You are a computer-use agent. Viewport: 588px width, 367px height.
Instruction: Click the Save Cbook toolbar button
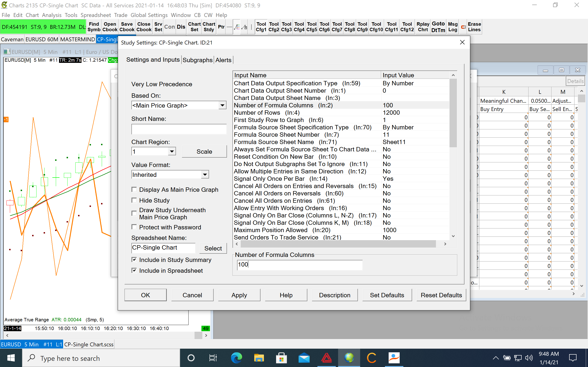point(127,27)
